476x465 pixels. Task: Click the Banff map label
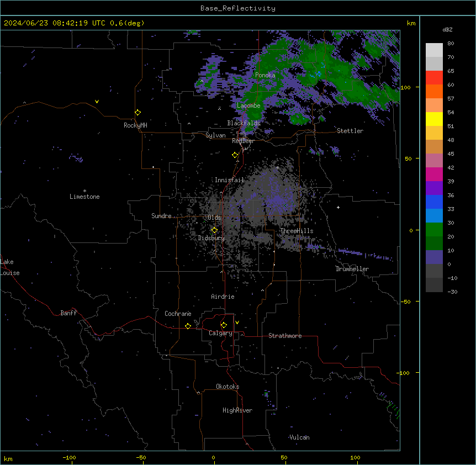(68, 313)
